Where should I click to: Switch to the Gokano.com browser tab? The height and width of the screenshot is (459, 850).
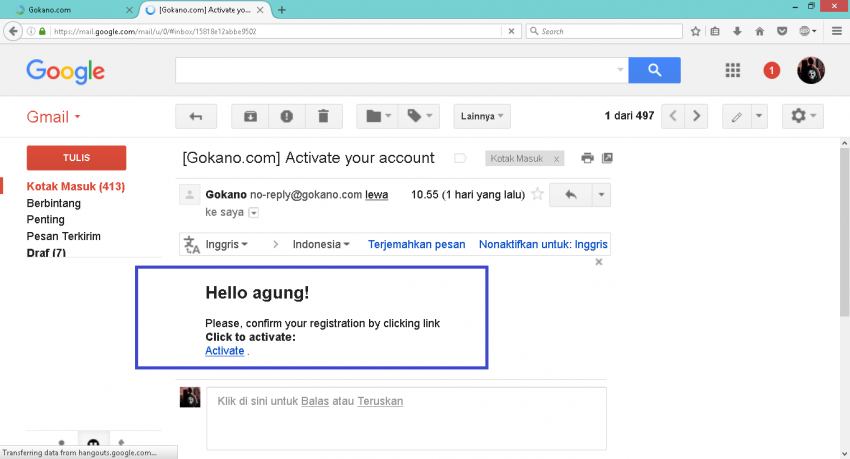tap(73, 10)
